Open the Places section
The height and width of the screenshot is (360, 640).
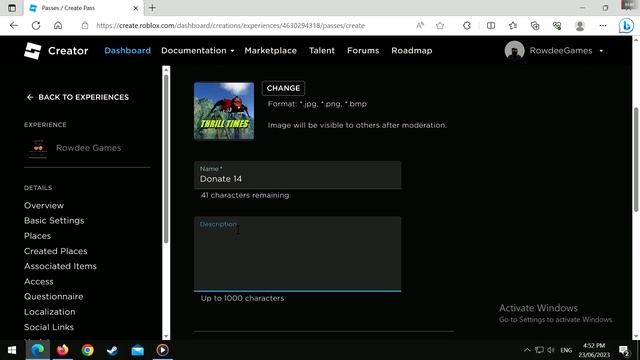coord(37,236)
